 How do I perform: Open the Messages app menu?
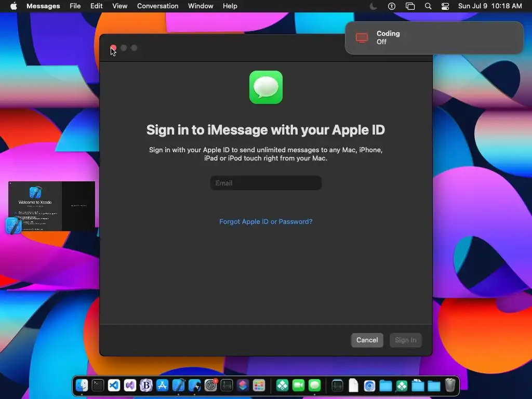click(43, 6)
